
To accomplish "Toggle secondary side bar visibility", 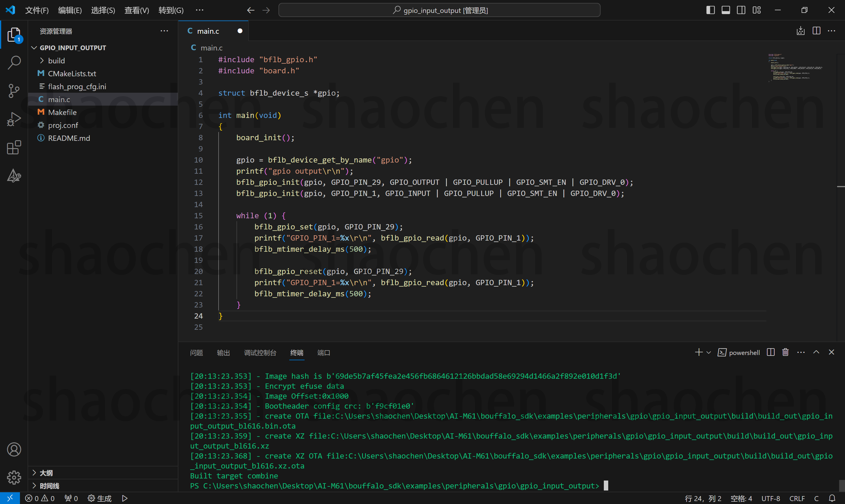I will [x=741, y=10].
